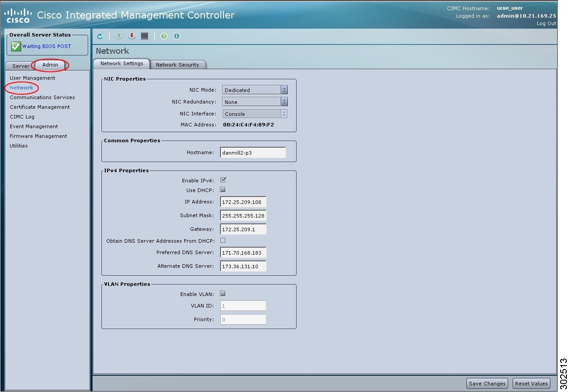
Task: Click the Save Changes button
Action: tap(487, 384)
